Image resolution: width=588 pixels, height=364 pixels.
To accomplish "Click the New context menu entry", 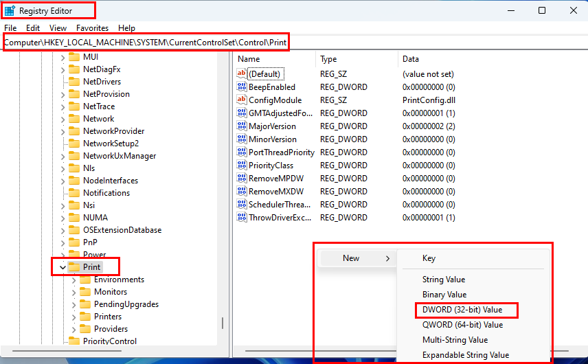I will coord(357,258).
